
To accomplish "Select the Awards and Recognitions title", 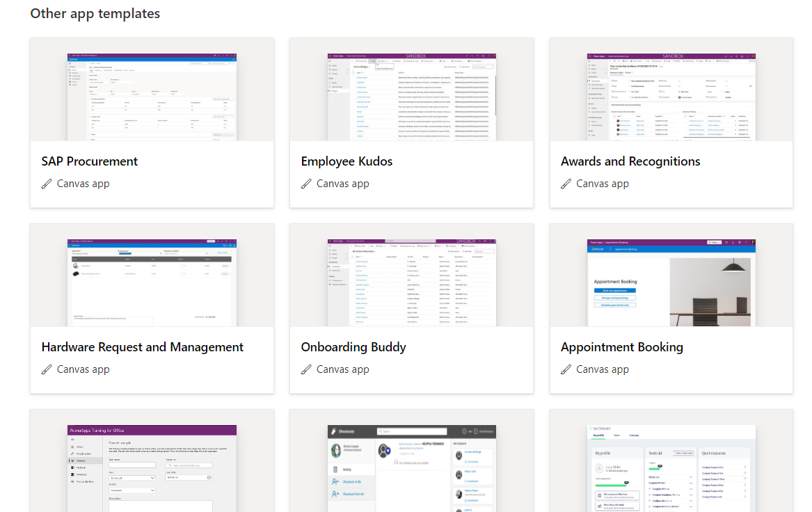I will (630, 161).
